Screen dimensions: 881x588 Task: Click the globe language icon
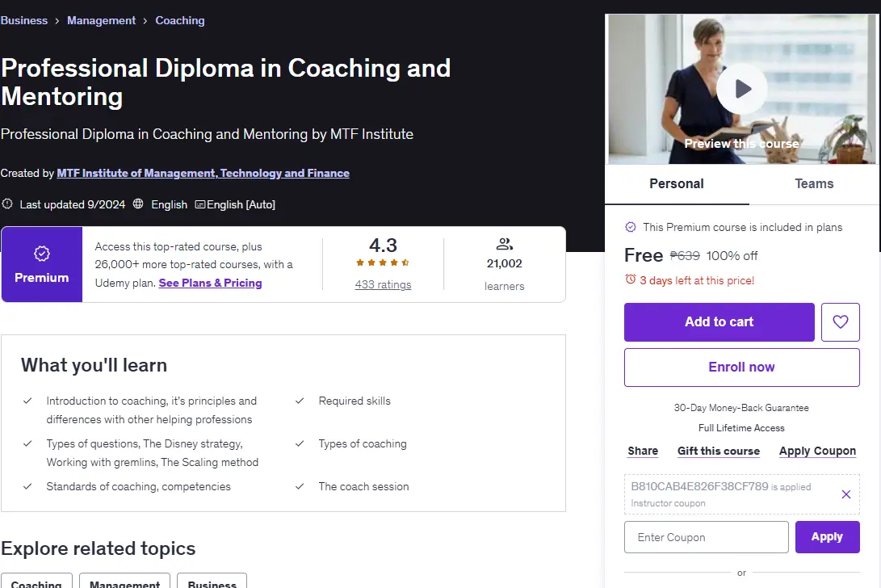(x=138, y=204)
